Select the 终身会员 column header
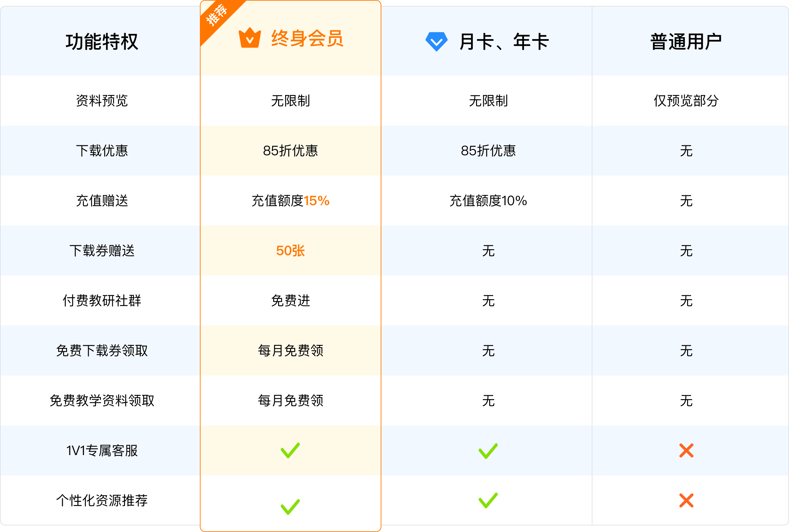 [x=290, y=38]
